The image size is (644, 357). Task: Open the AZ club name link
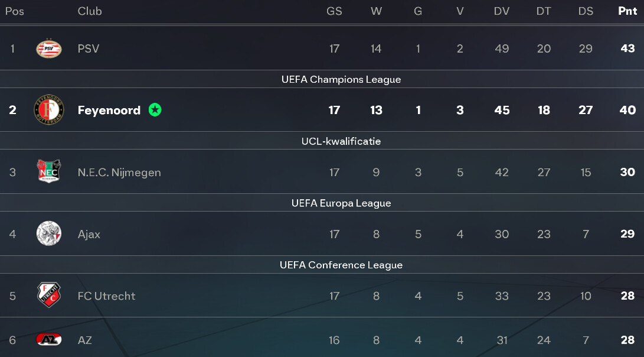click(84, 340)
